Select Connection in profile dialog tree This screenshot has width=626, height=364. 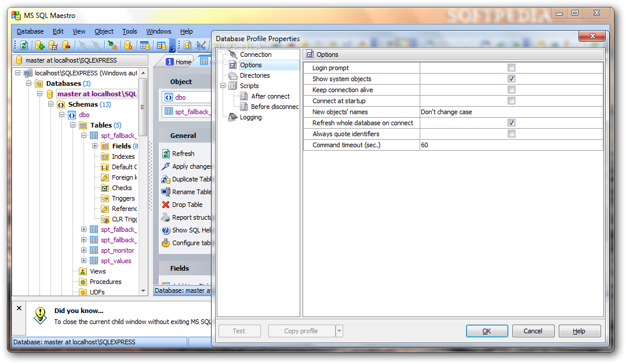pyautogui.click(x=256, y=54)
